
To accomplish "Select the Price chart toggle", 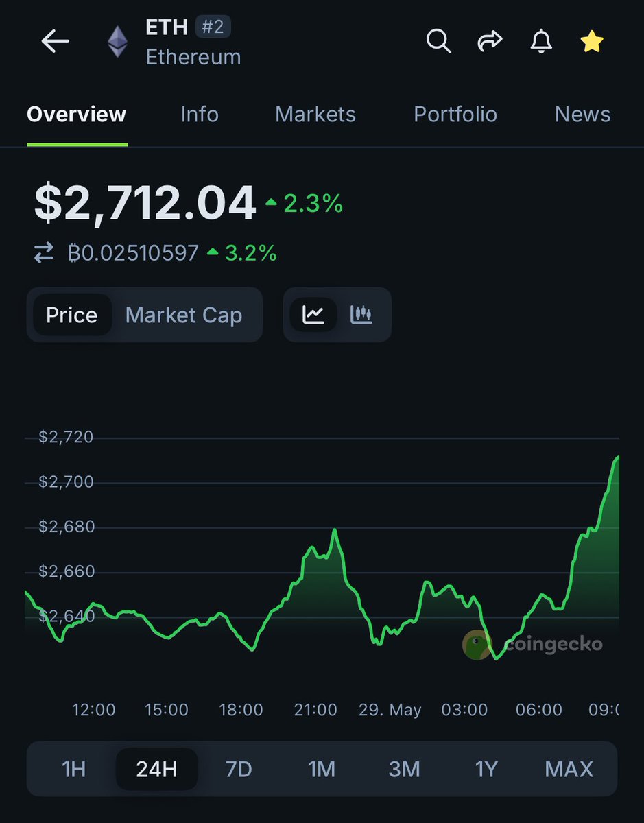I will click(71, 315).
